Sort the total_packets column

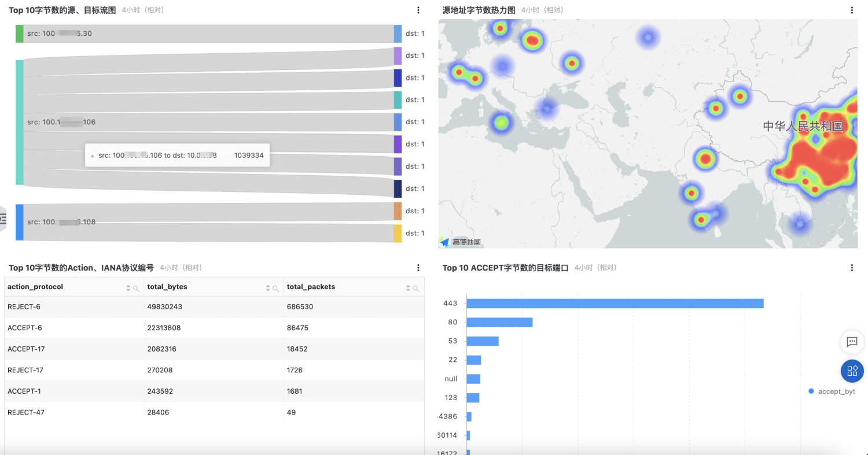pos(409,288)
